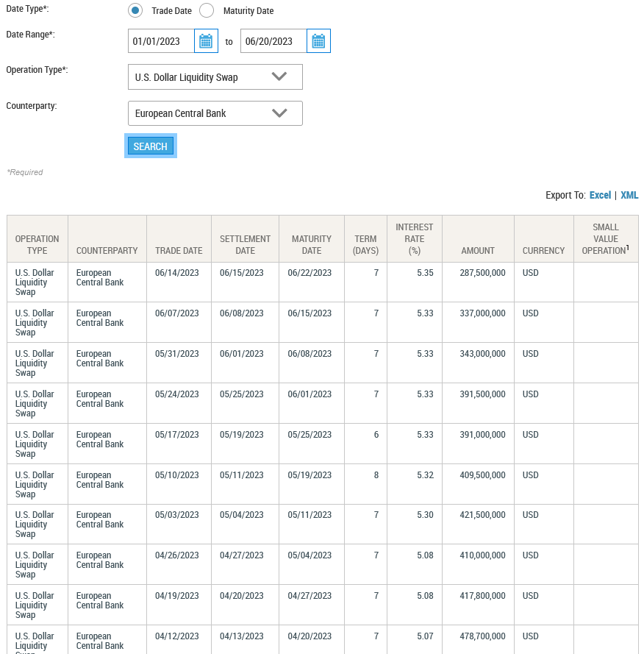Select amount 337,000,000 cell
The height and width of the screenshot is (654, 644).
coord(478,322)
